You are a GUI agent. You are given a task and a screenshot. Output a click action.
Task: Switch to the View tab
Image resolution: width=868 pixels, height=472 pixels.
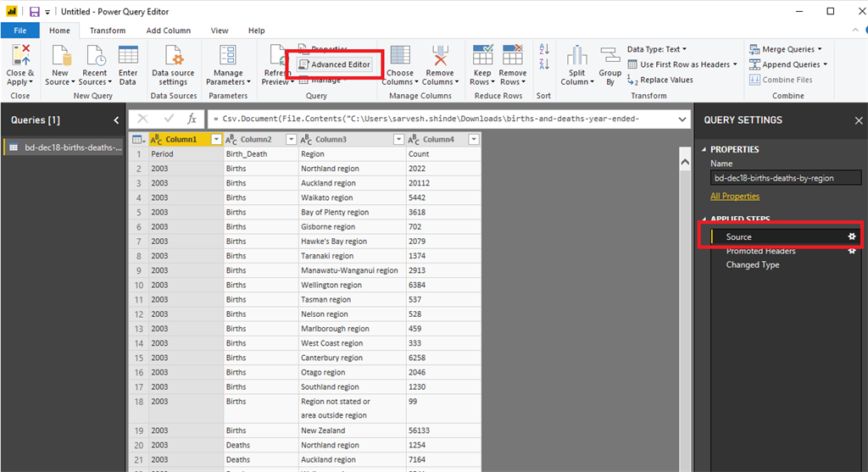point(220,31)
